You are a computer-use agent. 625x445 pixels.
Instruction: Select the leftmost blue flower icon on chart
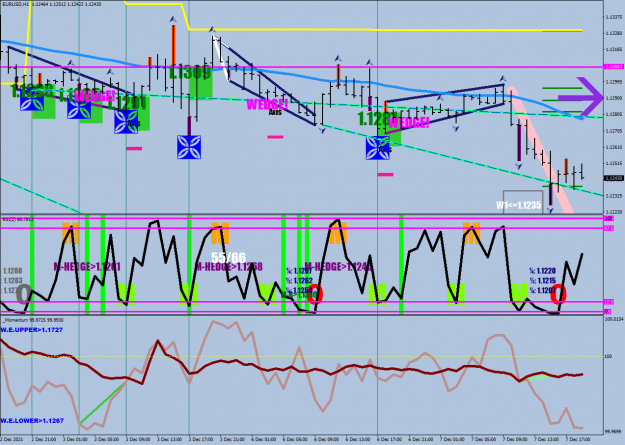(32, 99)
